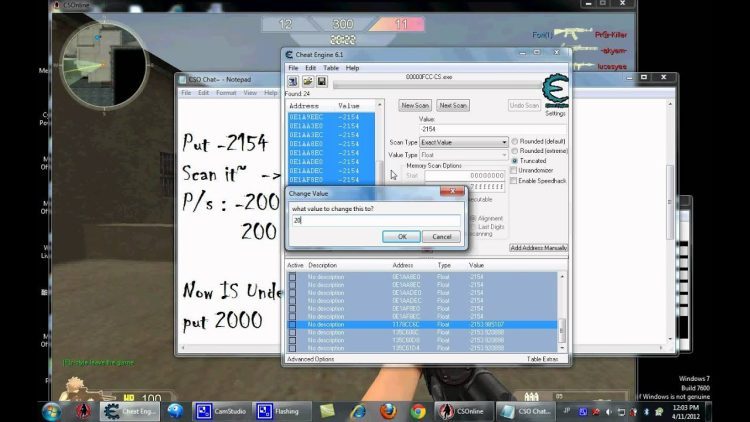750x422 pixels.
Task: Click the Cheat Engine logo above Settings
Action: (555, 90)
